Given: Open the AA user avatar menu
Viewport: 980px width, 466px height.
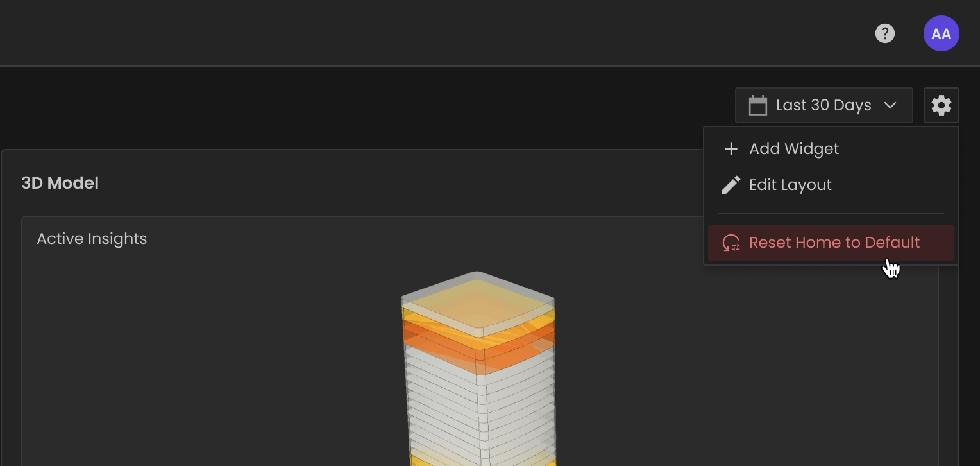Looking at the screenshot, I should (x=941, y=33).
